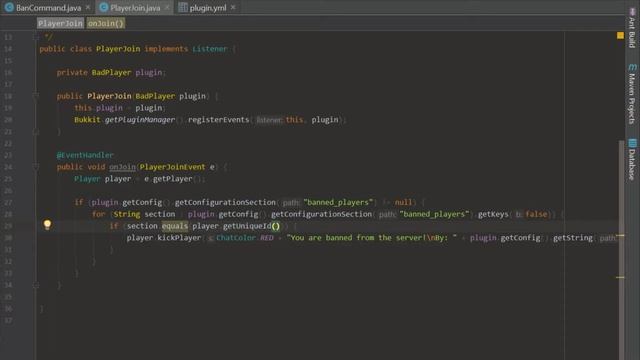Click line number 24 in gutter
640x360 pixels.
tap(8, 167)
